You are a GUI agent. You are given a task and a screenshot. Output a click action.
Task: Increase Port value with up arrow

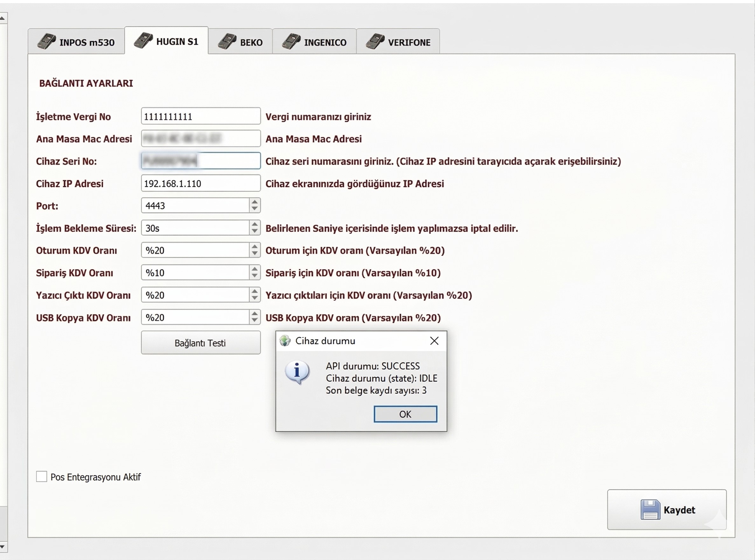point(254,202)
